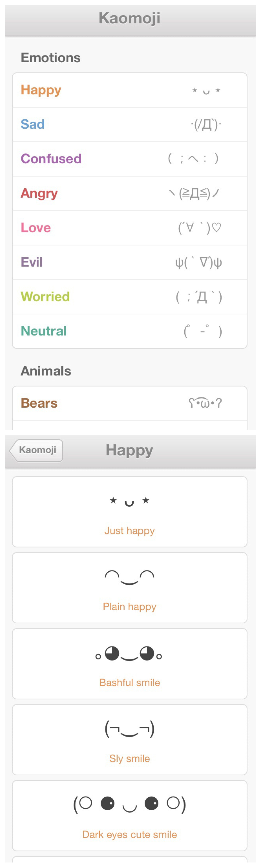Choose the Sly smile kaomoji face

(130, 729)
